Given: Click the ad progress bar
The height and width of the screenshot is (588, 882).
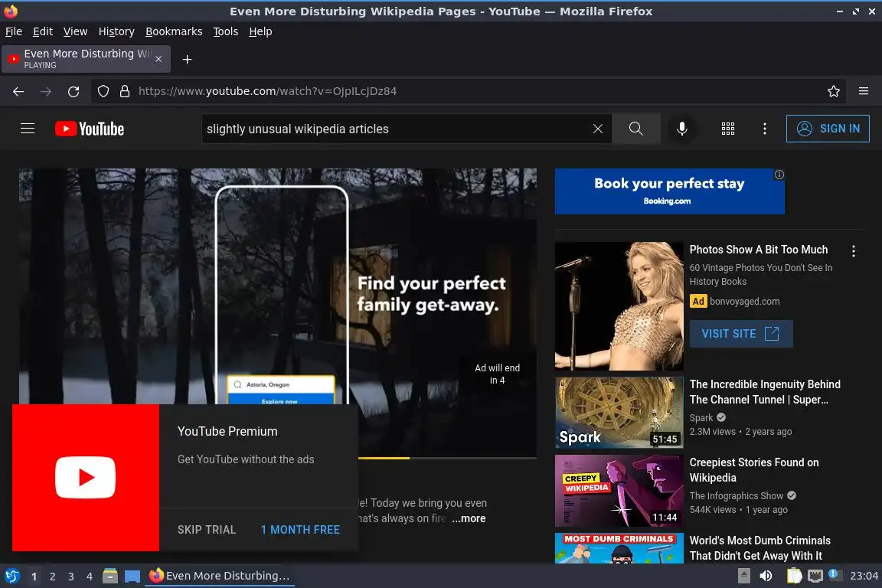Looking at the screenshot, I should pyautogui.click(x=447, y=458).
